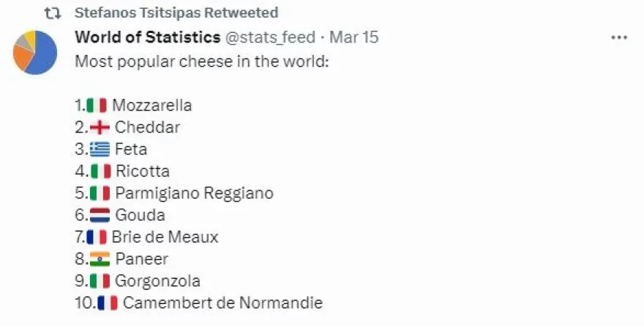
Task: Click the Mozzarella text
Action: click(152, 105)
